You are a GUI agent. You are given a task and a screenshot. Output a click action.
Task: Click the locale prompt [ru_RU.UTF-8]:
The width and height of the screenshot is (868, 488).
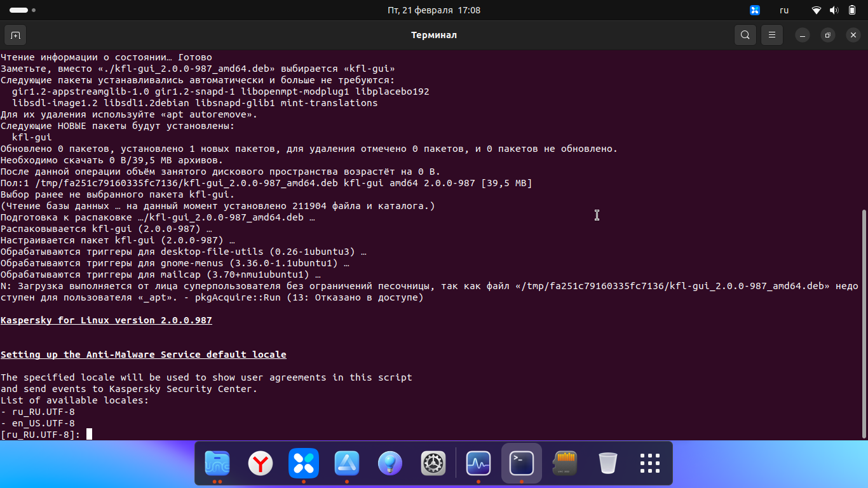(x=41, y=435)
